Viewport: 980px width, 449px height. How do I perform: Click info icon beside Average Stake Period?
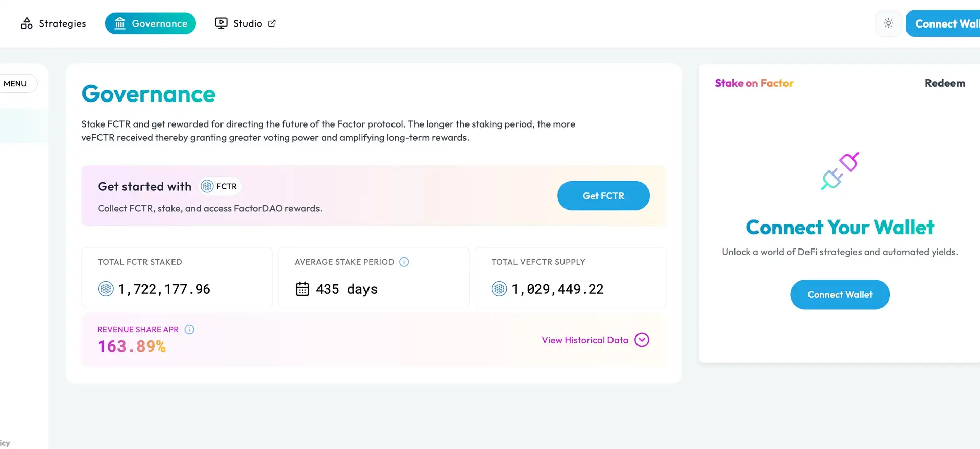[x=404, y=262]
